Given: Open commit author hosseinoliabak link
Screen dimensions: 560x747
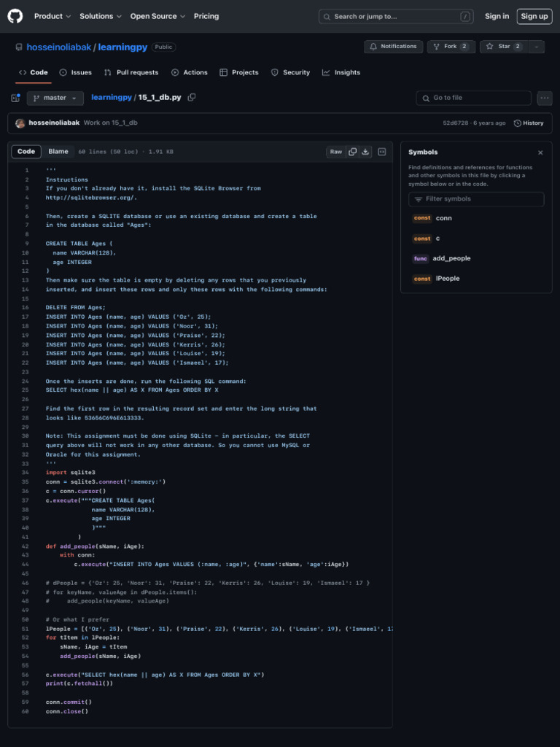Looking at the screenshot, I should 54,123.
